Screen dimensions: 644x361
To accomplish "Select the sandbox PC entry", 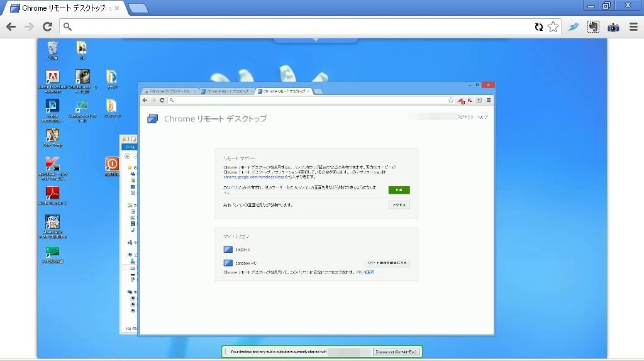I will (240, 263).
